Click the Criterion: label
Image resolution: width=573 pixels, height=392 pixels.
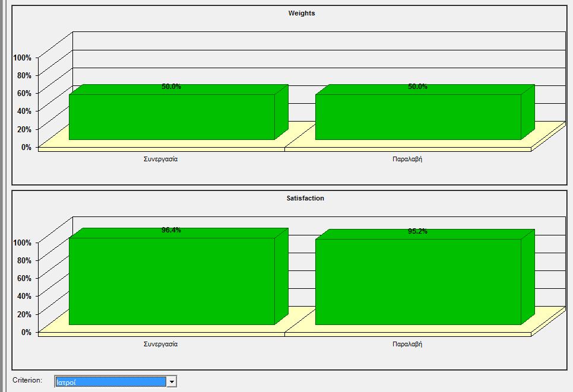click(27, 380)
